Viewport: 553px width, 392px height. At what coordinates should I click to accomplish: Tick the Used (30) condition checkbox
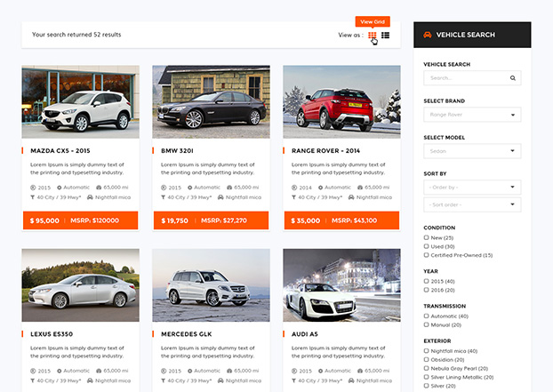click(426, 246)
